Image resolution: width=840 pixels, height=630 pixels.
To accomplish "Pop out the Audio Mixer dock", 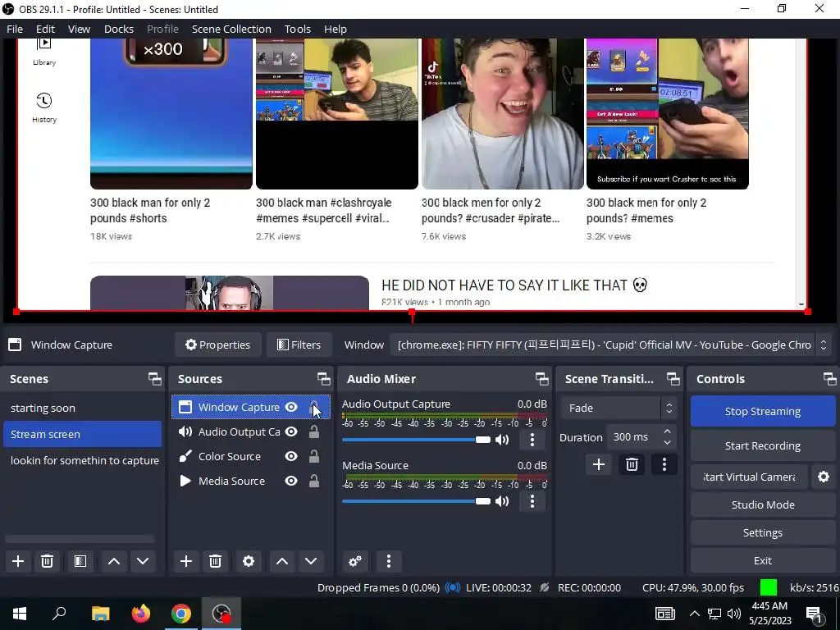I will (x=541, y=379).
